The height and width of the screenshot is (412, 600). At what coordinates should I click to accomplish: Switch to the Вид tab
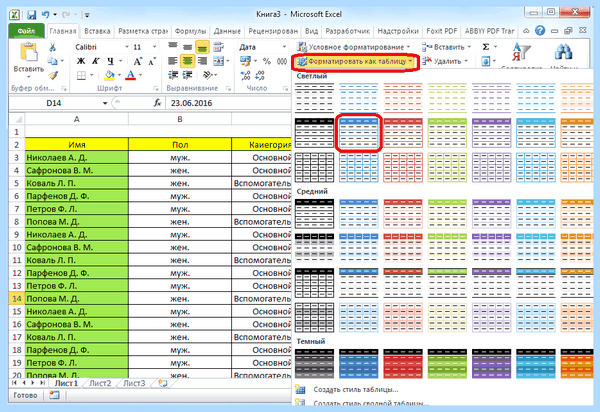point(311,31)
